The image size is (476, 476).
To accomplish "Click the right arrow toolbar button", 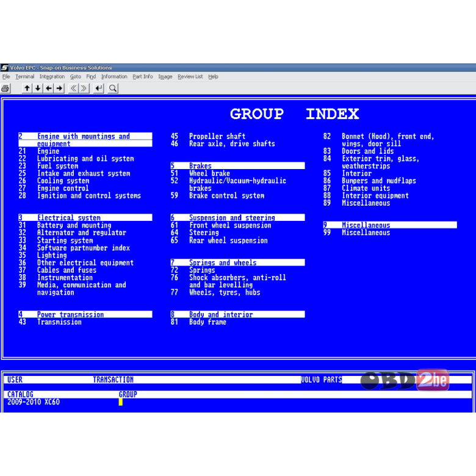I will (x=60, y=88).
